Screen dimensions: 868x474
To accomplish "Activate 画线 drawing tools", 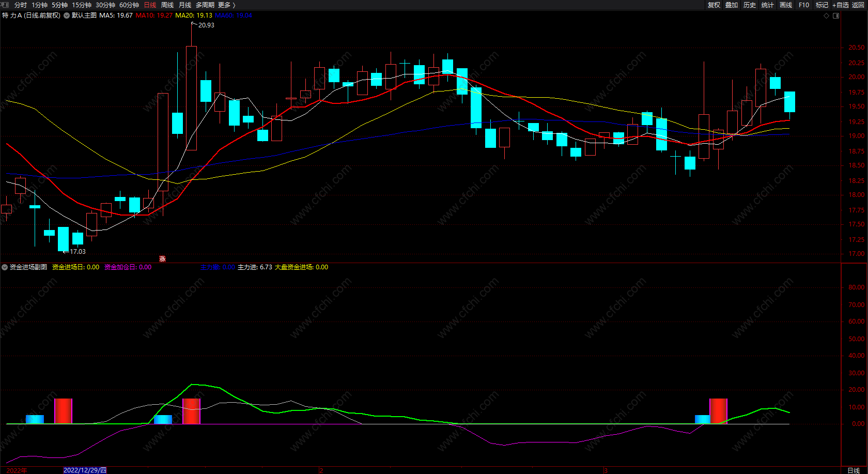I will [x=786, y=5].
